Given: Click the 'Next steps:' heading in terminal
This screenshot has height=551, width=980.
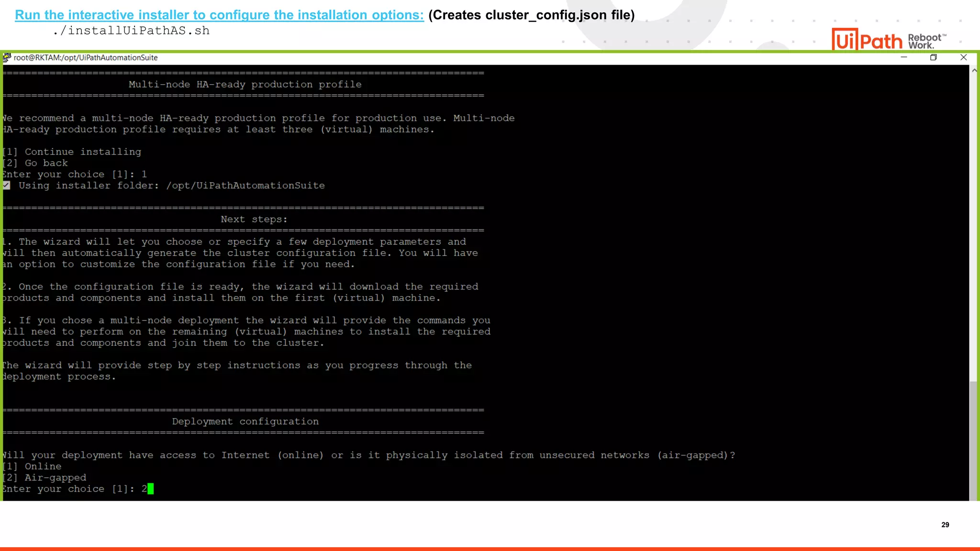Looking at the screenshot, I should click(x=254, y=220).
